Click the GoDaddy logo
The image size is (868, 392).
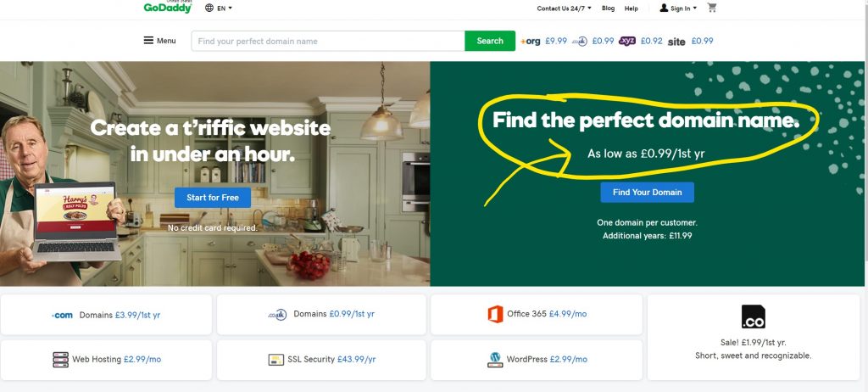coord(168,7)
